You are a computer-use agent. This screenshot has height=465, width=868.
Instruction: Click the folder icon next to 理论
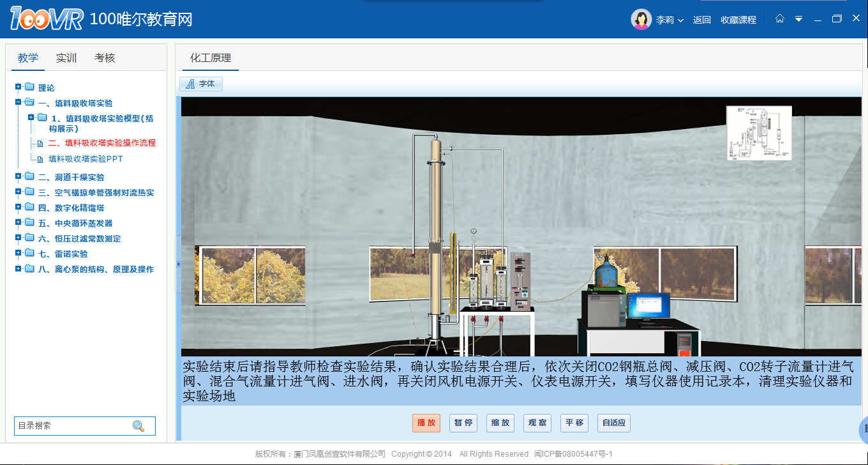(29, 88)
